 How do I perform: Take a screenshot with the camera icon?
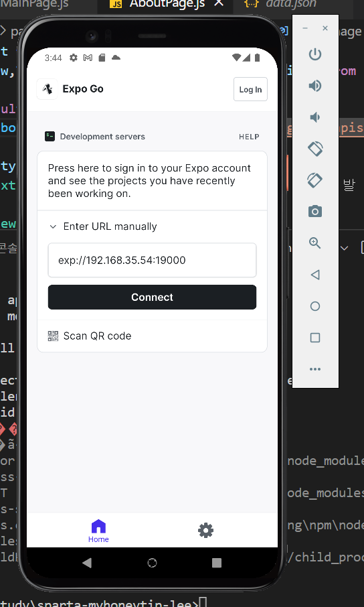pyautogui.click(x=315, y=211)
